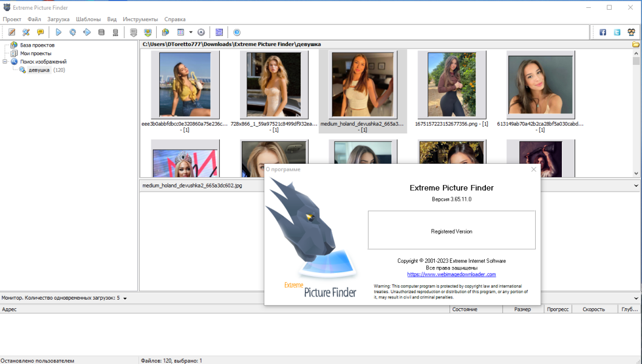This screenshot has width=642, height=364.
Task: Open project properties wrench icon
Action: (26, 32)
